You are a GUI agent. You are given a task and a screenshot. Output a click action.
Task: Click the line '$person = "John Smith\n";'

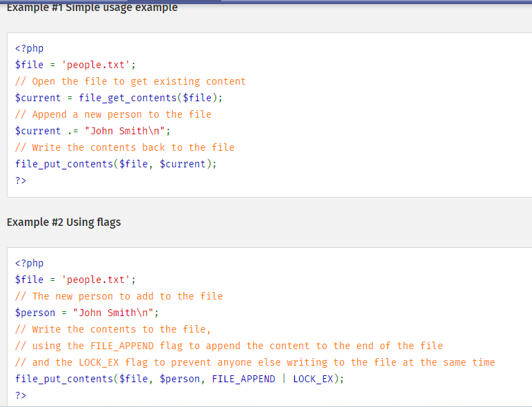coord(87,313)
